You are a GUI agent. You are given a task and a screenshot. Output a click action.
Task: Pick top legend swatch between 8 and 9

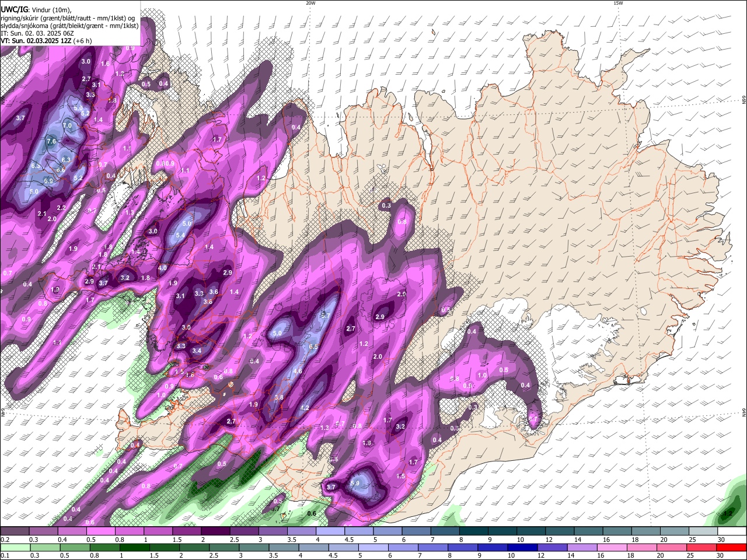point(473,531)
